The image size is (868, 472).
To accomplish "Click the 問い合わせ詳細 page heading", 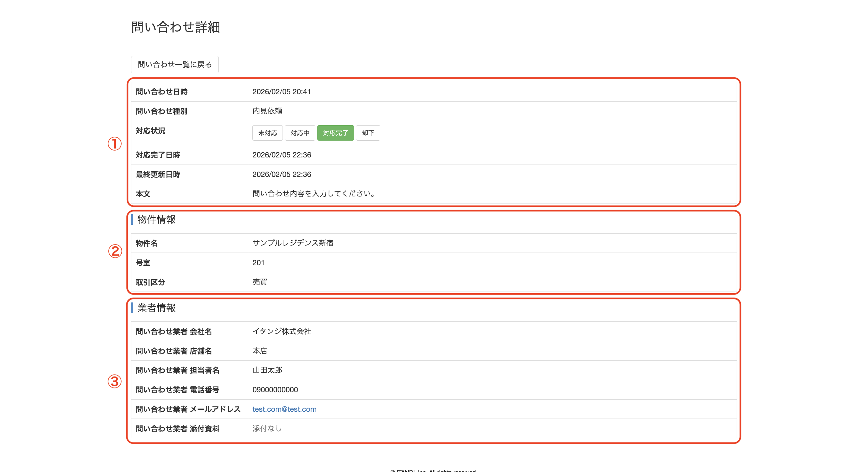I will click(176, 27).
